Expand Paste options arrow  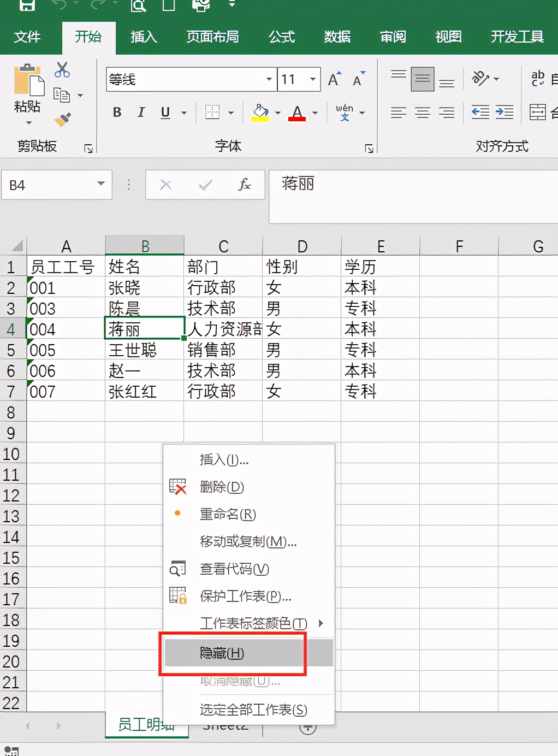[x=29, y=123]
